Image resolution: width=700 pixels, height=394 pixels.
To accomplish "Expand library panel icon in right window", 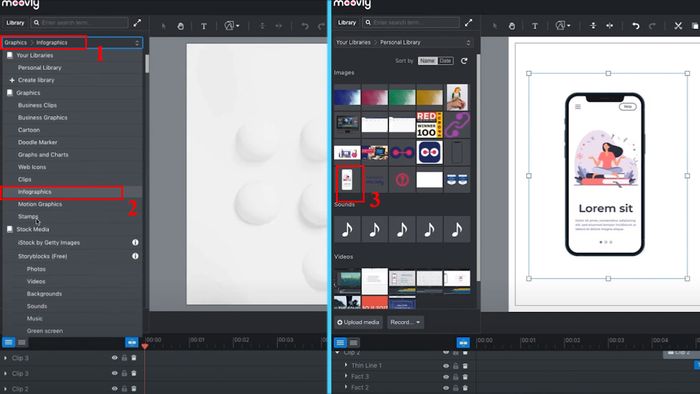I will pyautogui.click(x=468, y=22).
